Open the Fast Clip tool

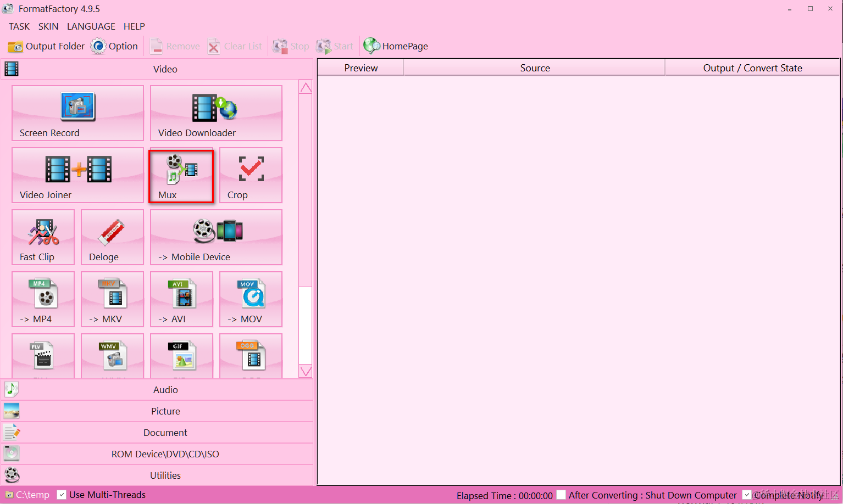pyautogui.click(x=43, y=237)
